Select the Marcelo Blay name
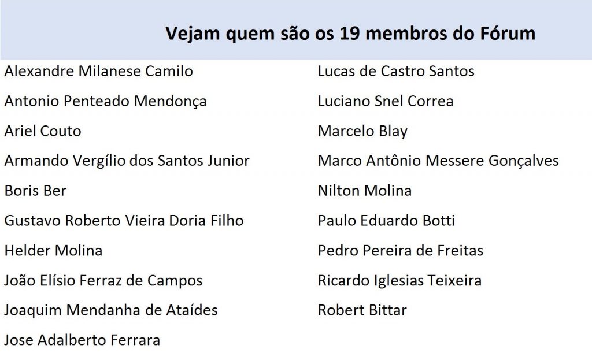The height and width of the screenshot is (364, 592). coord(363,132)
